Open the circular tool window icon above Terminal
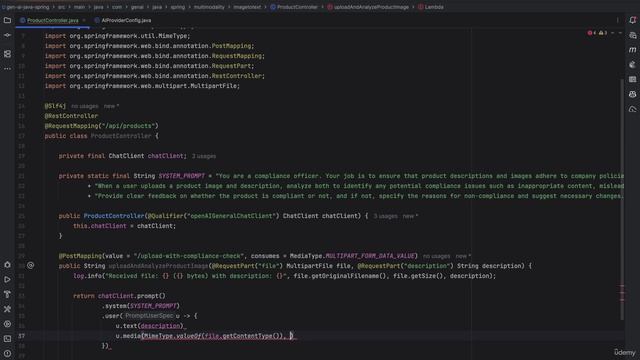This screenshot has height=360, width=640. click(x=7, y=324)
